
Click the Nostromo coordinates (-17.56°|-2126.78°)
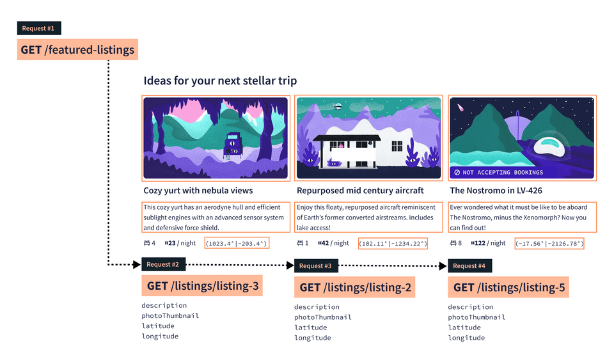point(549,243)
